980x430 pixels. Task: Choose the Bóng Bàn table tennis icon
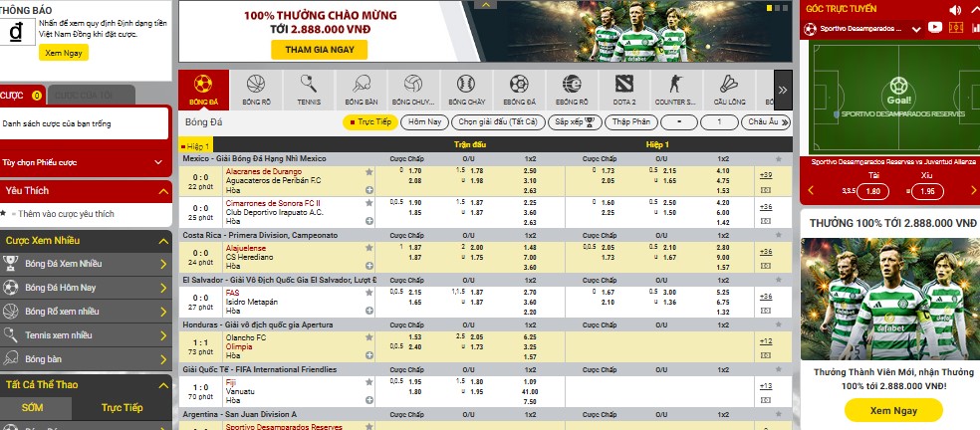click(360, 90)
